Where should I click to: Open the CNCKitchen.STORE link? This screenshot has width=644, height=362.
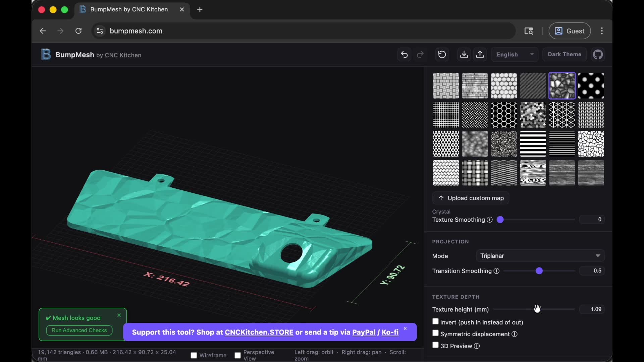point(259,332)
